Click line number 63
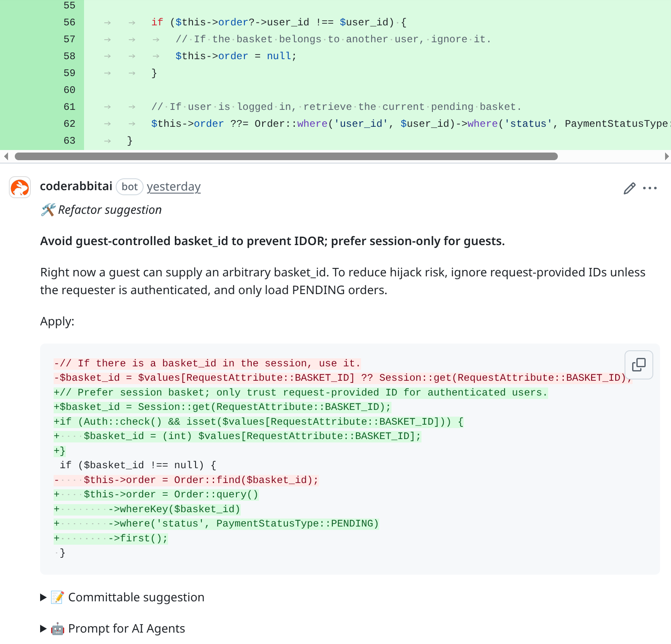This screenshot has height=644, width=671. coord(69,141)
